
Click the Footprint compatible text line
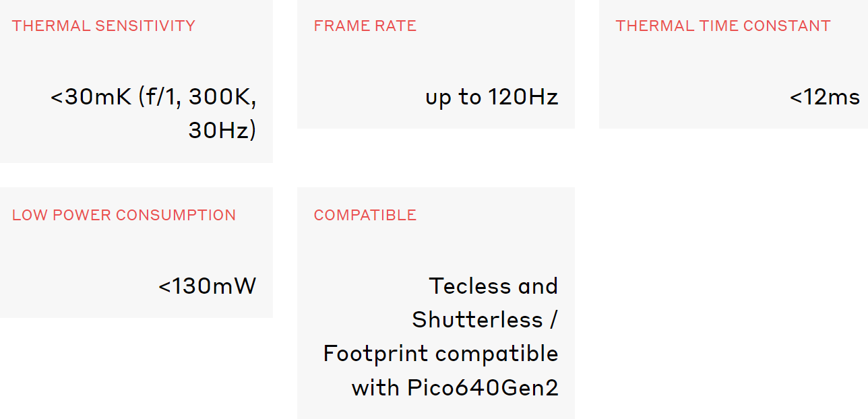(x=441, y=354)
